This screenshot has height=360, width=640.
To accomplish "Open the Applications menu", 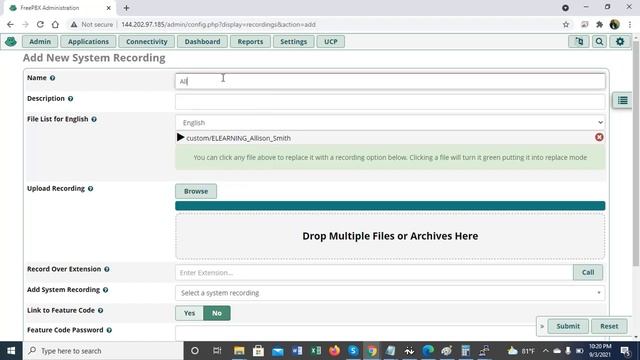I will tap(88, 41).
